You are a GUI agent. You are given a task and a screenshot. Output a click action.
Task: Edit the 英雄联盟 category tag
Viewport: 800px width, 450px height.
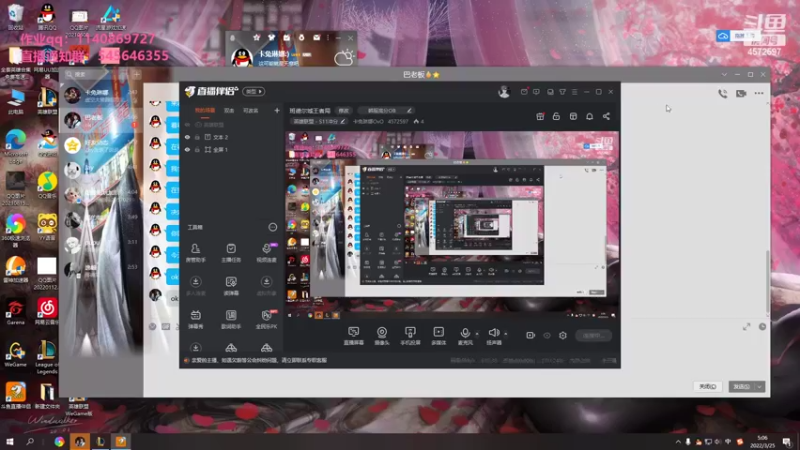point(319,121)
